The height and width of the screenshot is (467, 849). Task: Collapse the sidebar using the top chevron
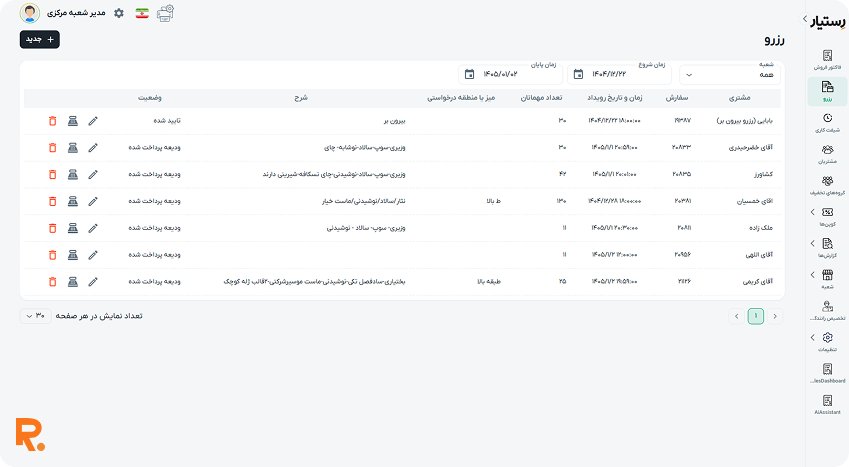805,19
